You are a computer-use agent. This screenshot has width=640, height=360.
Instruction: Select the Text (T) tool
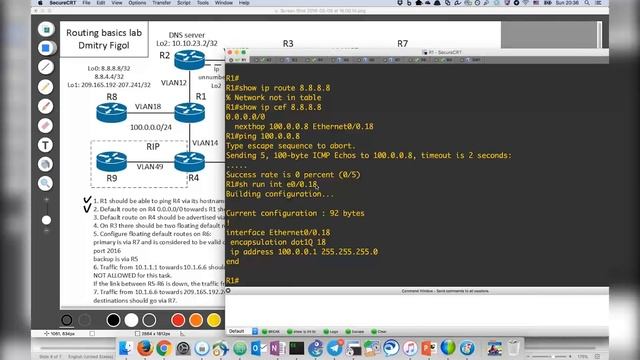point(46,145)
